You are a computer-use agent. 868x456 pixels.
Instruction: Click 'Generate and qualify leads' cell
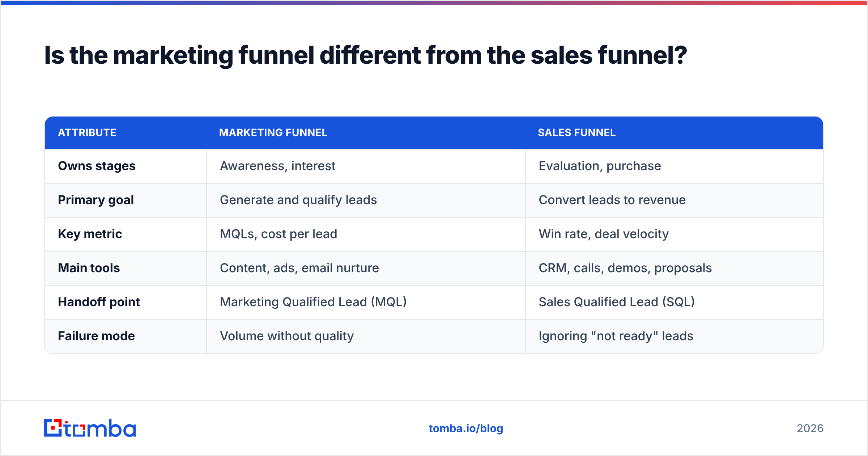pos(366,200)
